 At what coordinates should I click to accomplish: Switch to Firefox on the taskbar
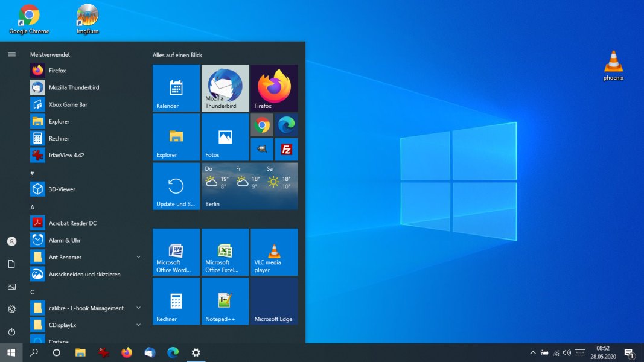tap(127, 352)
